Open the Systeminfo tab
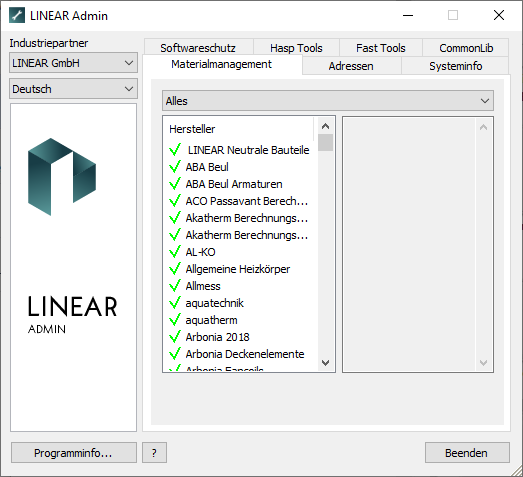This screenshot has height=477, width=523. click(x=455, y=66)
